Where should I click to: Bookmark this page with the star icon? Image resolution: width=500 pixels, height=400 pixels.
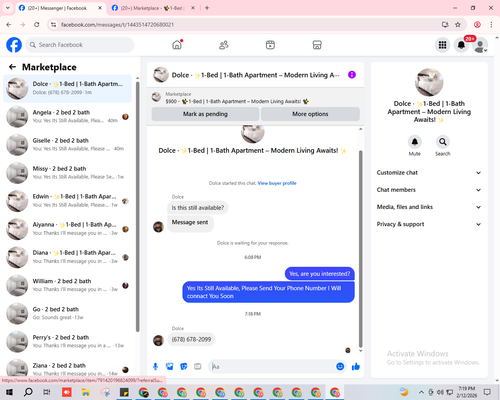tap(458, 24)
